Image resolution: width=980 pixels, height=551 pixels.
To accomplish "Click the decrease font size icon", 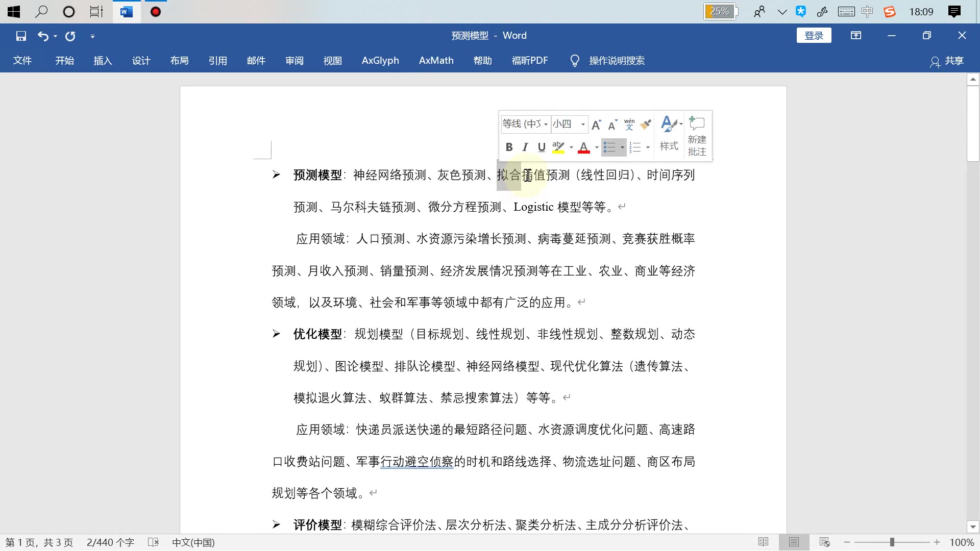I will [612, 124].
